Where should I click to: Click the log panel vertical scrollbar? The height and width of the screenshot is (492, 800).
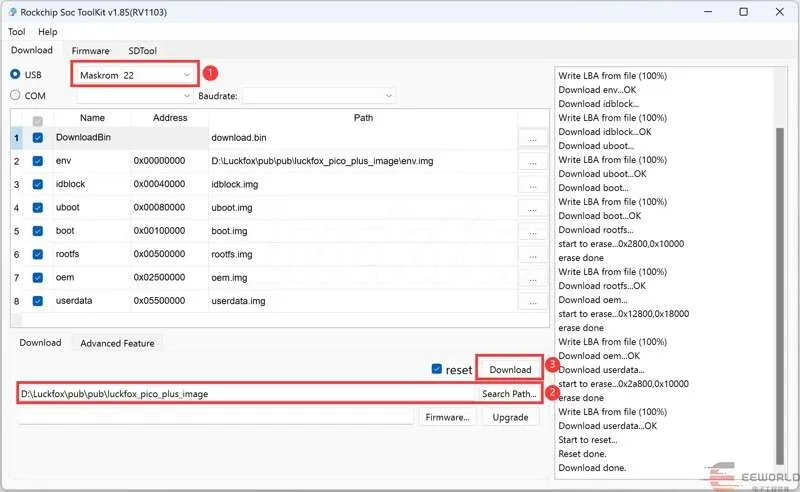click(780, 296)
